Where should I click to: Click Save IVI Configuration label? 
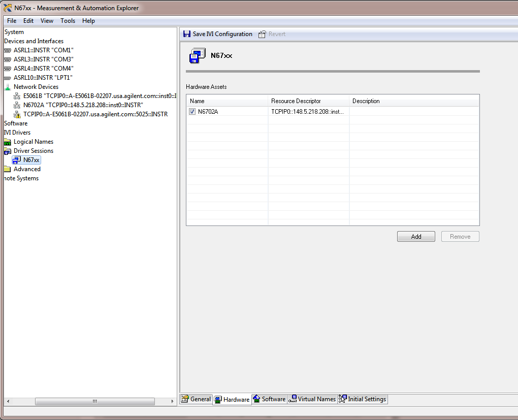(x=222, y=34)
